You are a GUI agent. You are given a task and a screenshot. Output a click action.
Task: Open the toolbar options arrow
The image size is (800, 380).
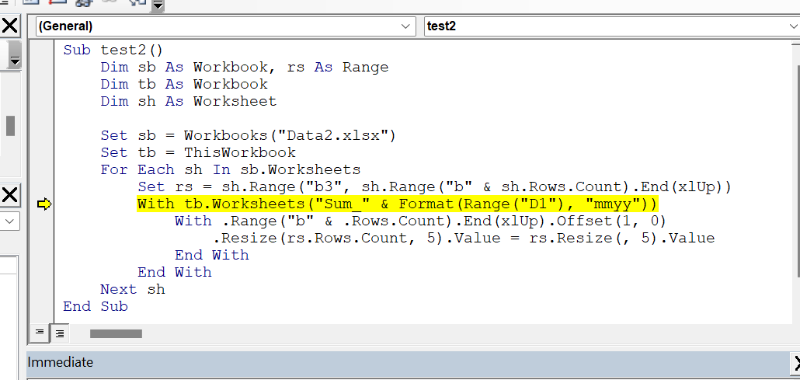pyautogui.click(x=158, y=6)
